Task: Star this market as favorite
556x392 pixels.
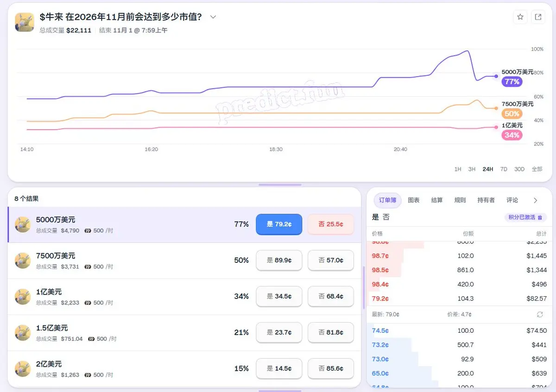Action: pyautogui.click(x=520, y=17)
